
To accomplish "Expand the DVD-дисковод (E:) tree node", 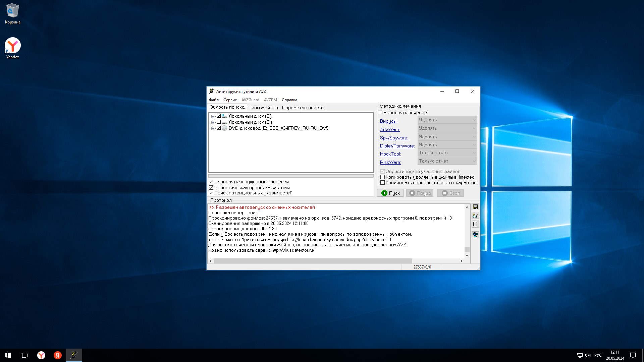I will [x=213, y=128].
